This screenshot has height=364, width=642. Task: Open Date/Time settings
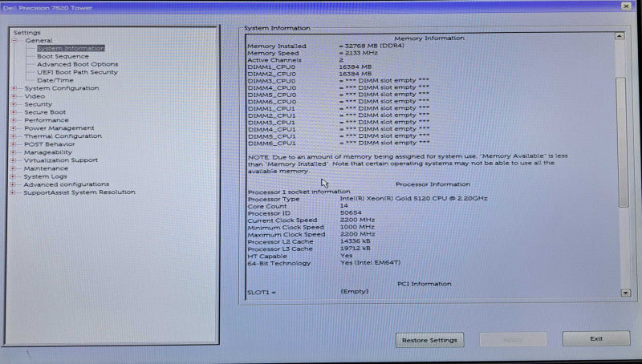[55, 80]
